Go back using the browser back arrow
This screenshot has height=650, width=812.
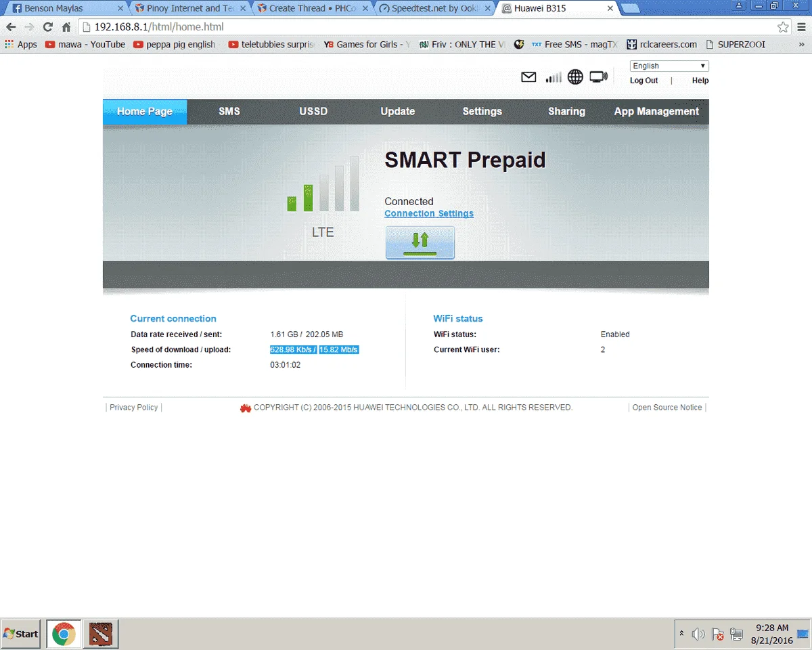pyautogui.click(x=11, y=27)
